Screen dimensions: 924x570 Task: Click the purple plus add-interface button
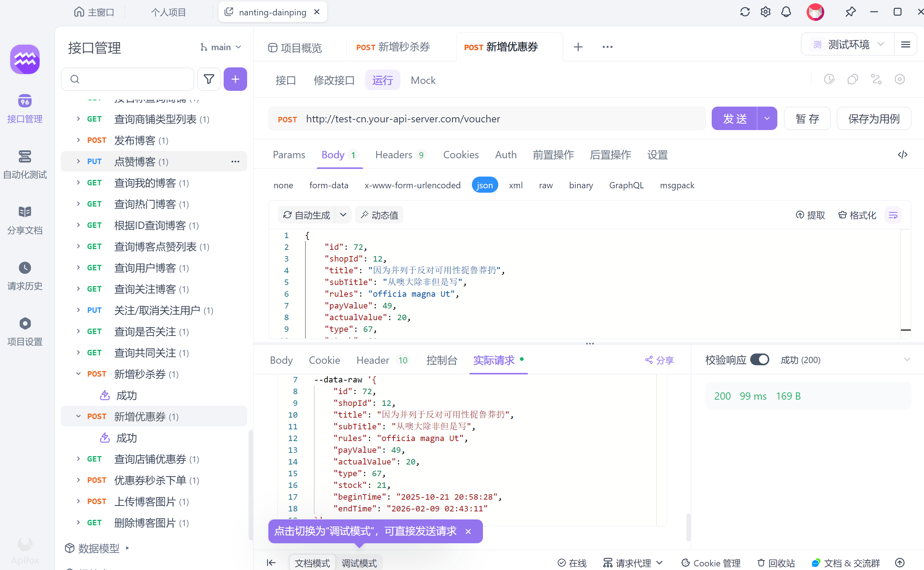point(235,79)
